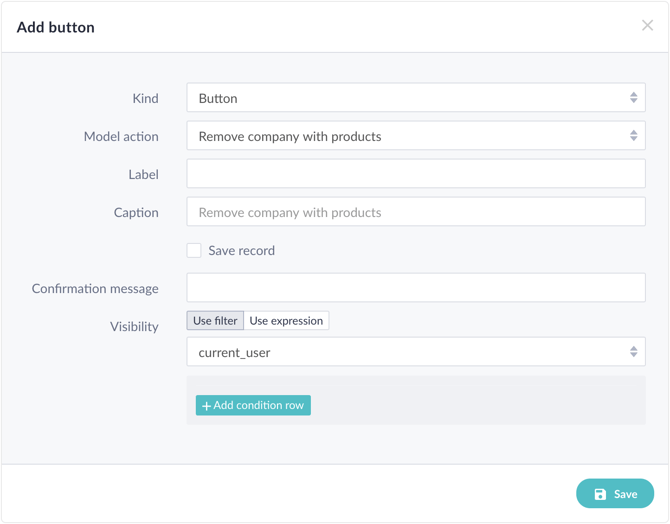This screenshot has width=670, height=524.
Task: Switch visibility to Use expression
Action: point(286,321)
